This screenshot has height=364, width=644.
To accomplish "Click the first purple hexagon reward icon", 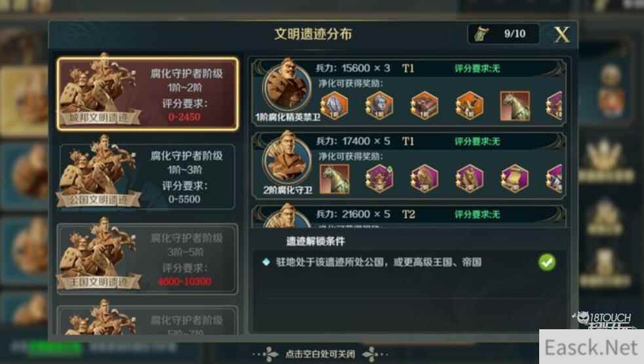I will click(x=379, y=178).
